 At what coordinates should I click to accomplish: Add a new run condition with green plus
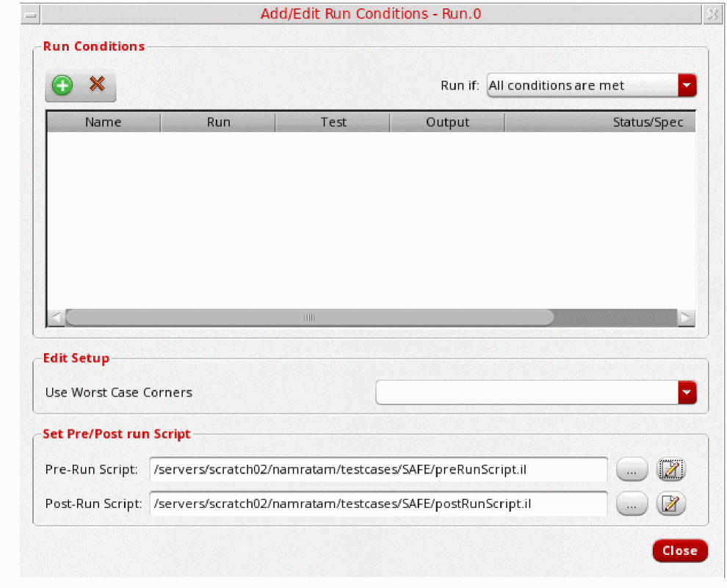click(62, 85)
